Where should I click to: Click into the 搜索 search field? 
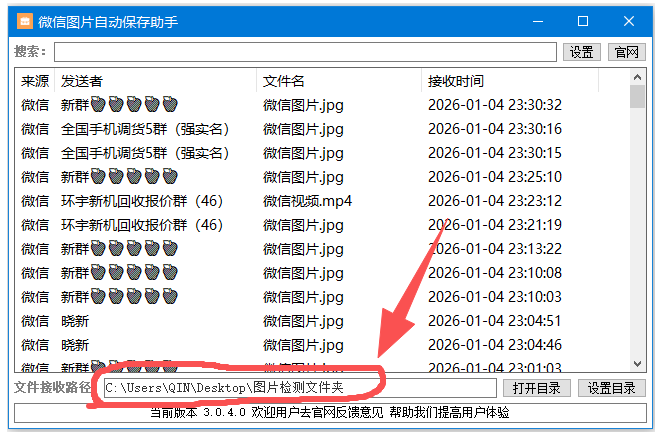(305, 52)
